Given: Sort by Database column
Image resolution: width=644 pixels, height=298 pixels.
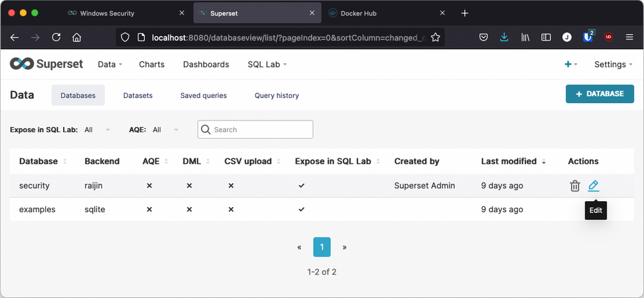Looking at the screenshot, I should (43, 161).
